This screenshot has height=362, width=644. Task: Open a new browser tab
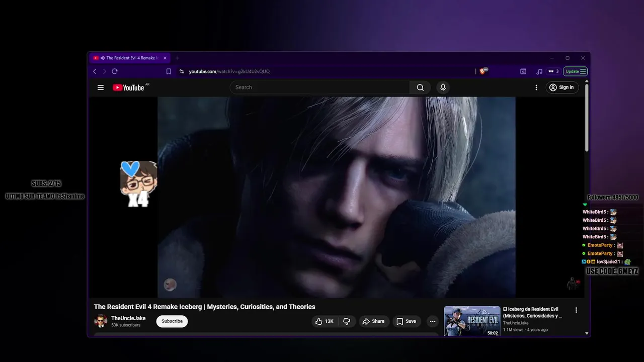click(177, 58)
